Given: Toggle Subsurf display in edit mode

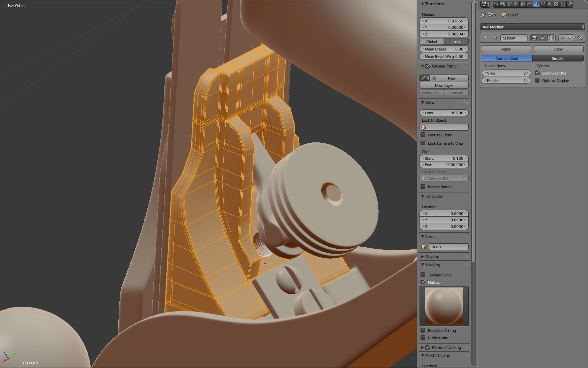Looking at the screenshot, I should coord(551,38).
